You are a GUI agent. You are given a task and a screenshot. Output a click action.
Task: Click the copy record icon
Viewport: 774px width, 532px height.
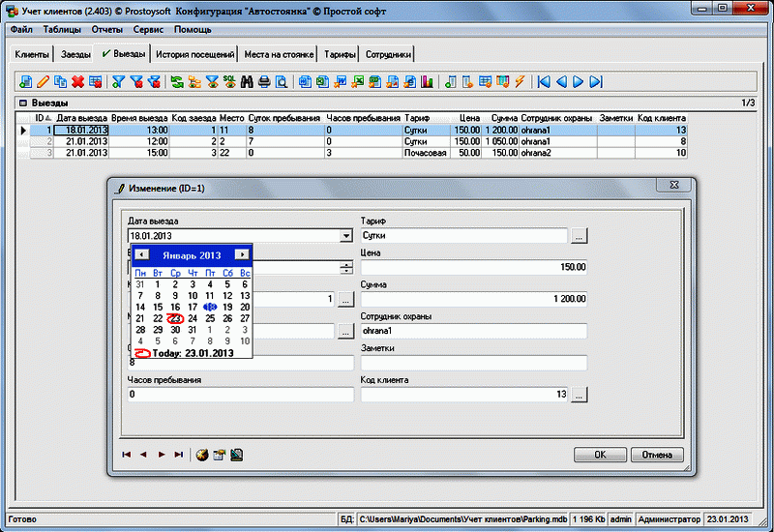(x=60, y=82)
